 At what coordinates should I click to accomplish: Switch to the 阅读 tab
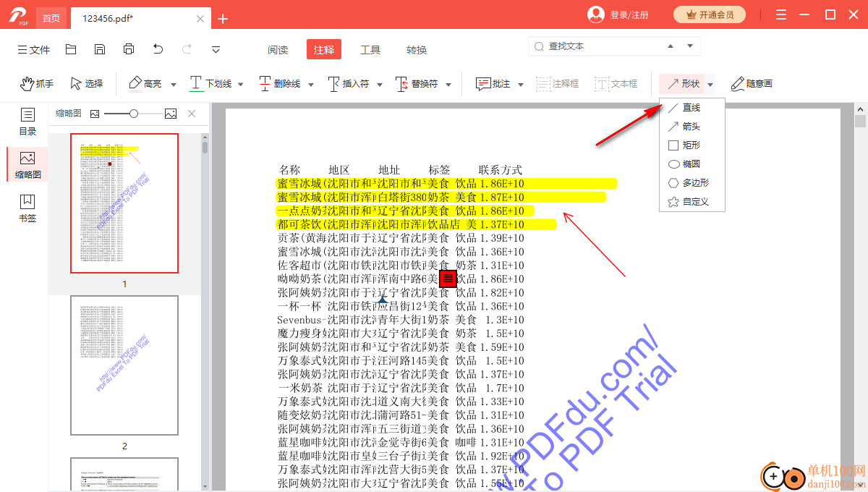278,50
